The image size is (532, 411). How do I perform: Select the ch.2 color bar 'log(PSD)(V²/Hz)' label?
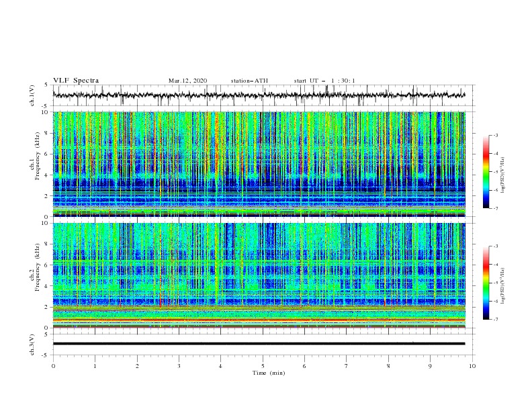(502, 286)
